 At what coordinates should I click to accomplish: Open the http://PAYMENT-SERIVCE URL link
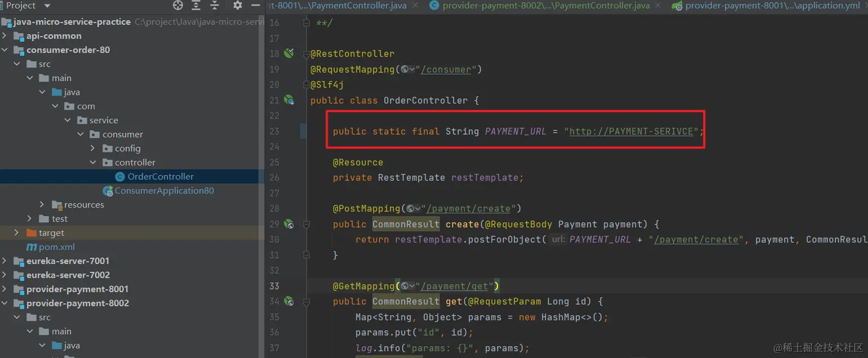[631, 131]
